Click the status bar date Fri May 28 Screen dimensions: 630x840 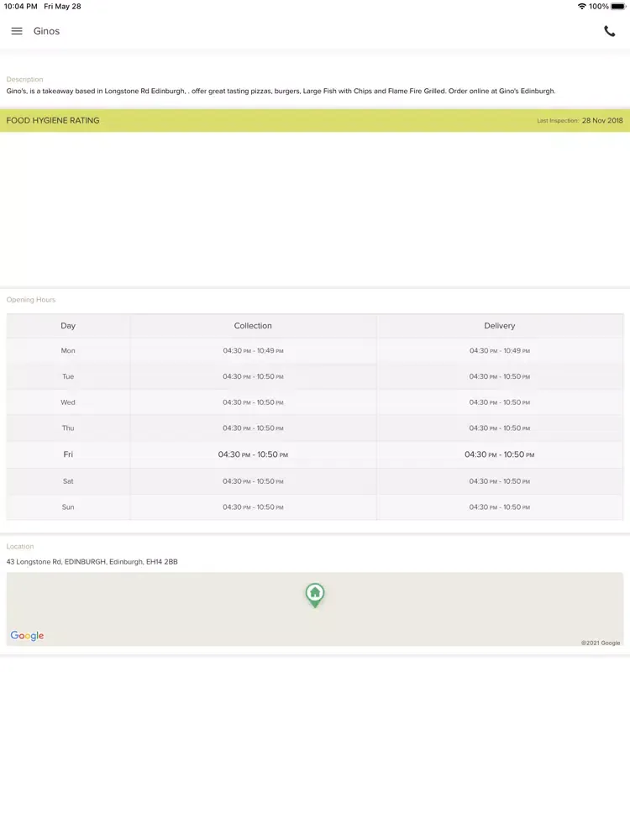tap(63, 7)
